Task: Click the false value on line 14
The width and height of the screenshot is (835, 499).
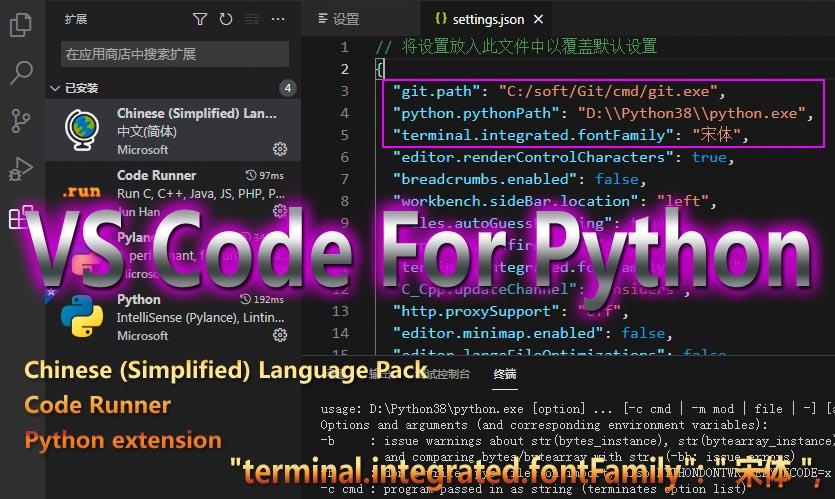Action: [x=643, y=333]
